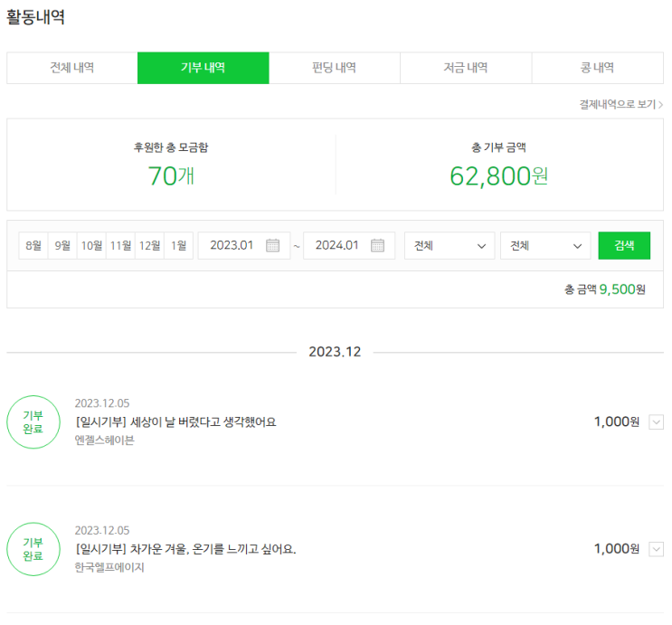This screenshot has height=625, width=672.
Task: Open the 세상이 날 버렸다고 생각했어요 donation title
Action: (175, 421)
